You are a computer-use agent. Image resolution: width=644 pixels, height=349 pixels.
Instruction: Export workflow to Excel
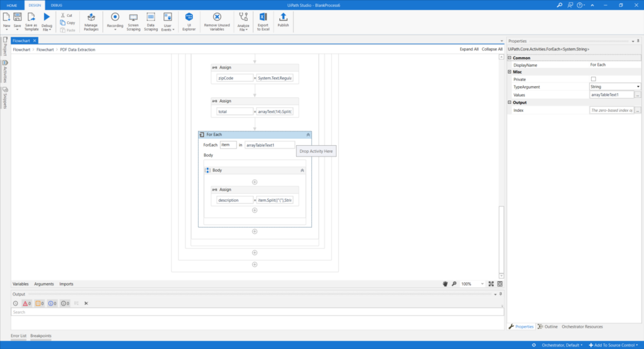click(264, 21)
